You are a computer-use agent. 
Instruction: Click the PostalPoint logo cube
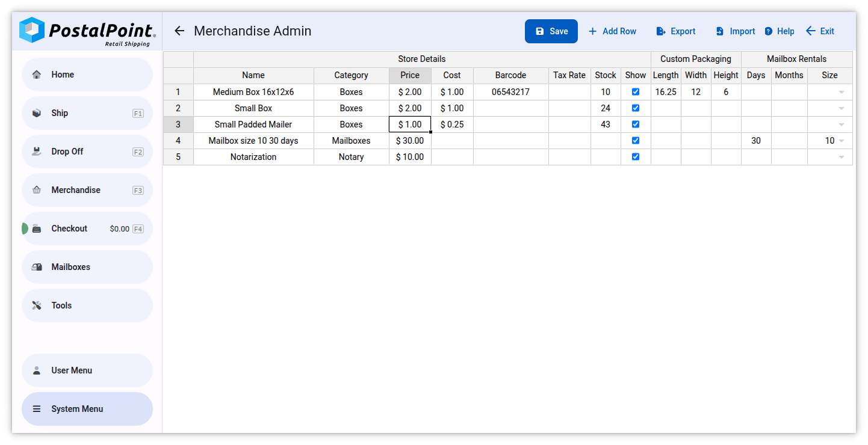coord(31,29)
